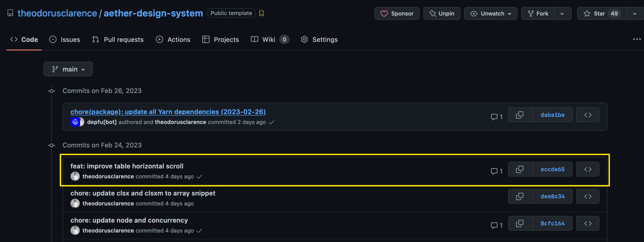The height and width of the screenshot is (242, 644).
Task: Unpin this repository
Action: (x=441, y=13)
